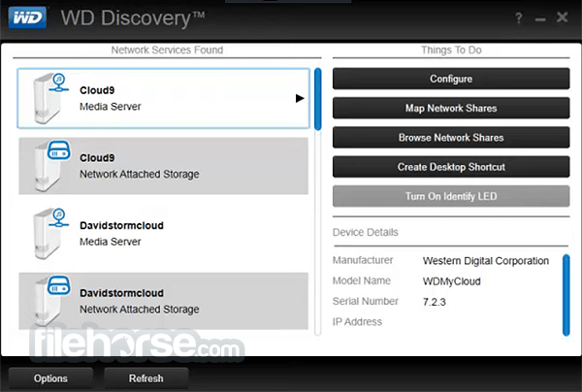Open the help question mark
This screenshot has width=582, height=392.
coord(519,17)
